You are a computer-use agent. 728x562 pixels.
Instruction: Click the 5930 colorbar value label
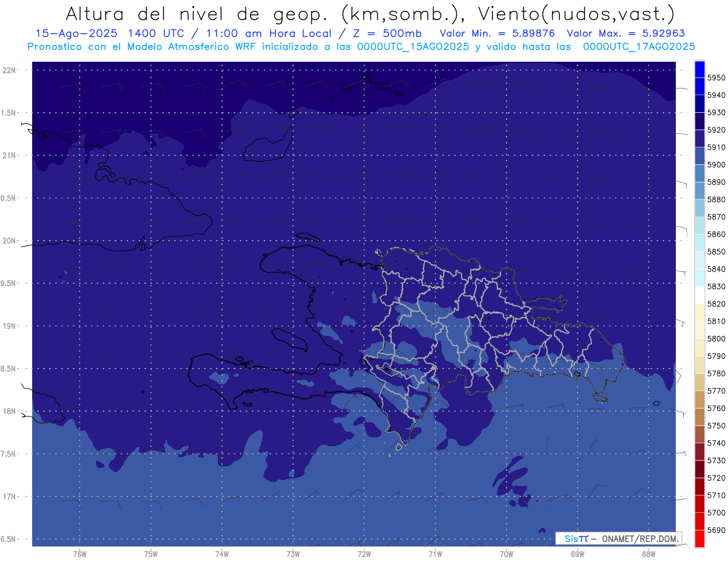(x=716, y=113)
